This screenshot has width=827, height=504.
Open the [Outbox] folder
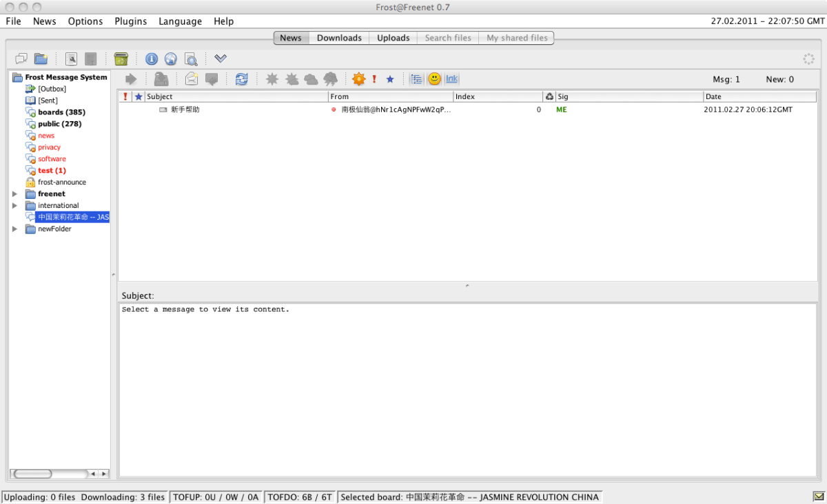pos(46,89)
